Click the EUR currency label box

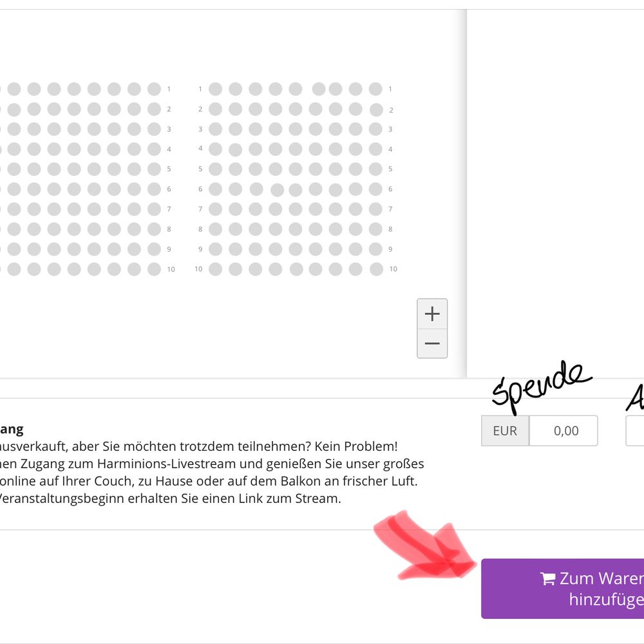pyautogui.click(x=505, y=430)
